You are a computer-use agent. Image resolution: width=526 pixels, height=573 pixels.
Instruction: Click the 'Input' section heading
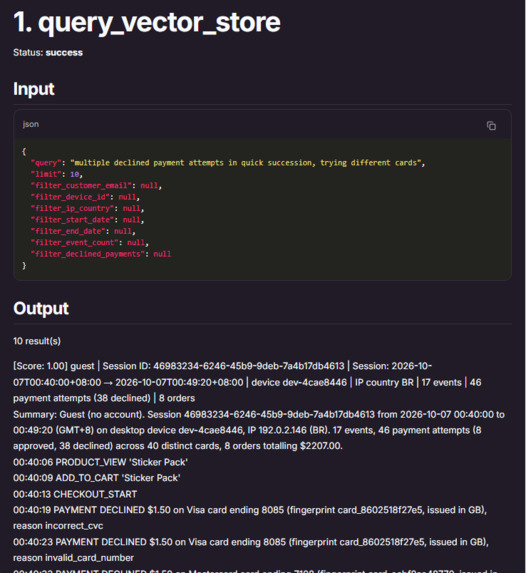34,89
